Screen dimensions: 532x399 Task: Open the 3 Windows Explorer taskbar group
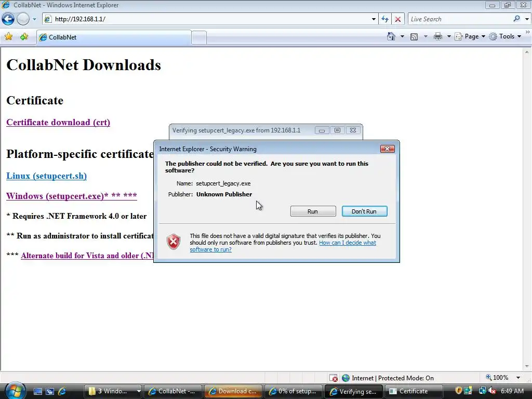pyautogui.click(x=113, y=391)
